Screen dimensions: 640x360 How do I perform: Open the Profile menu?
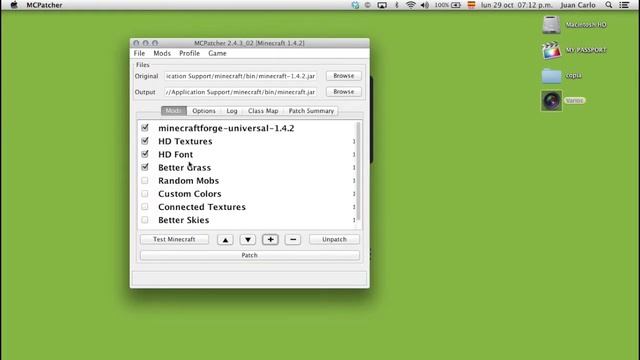[189, 53]
